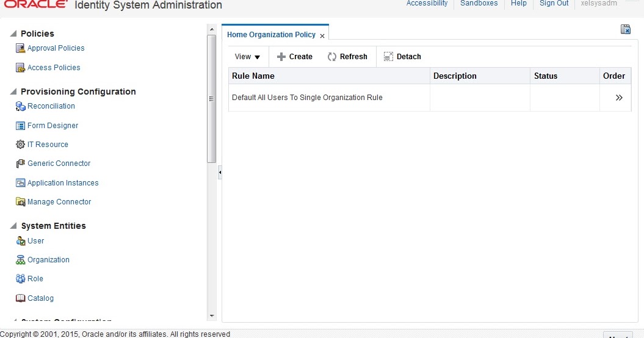Open the Help link
Image resolution: width=644 pixels, height=338 pixels.
point(519,3)
